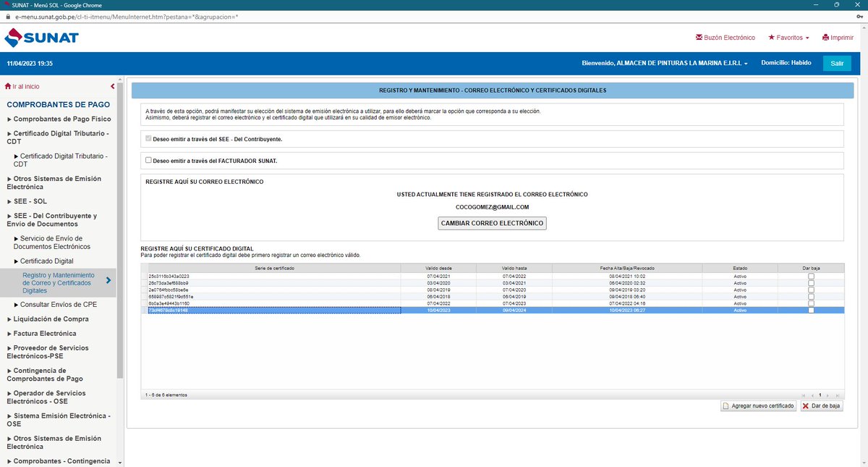Open the ALMACEN DE PINTURAS LA MARINA user menu
The image size is (868, 467).
(665, 63)
